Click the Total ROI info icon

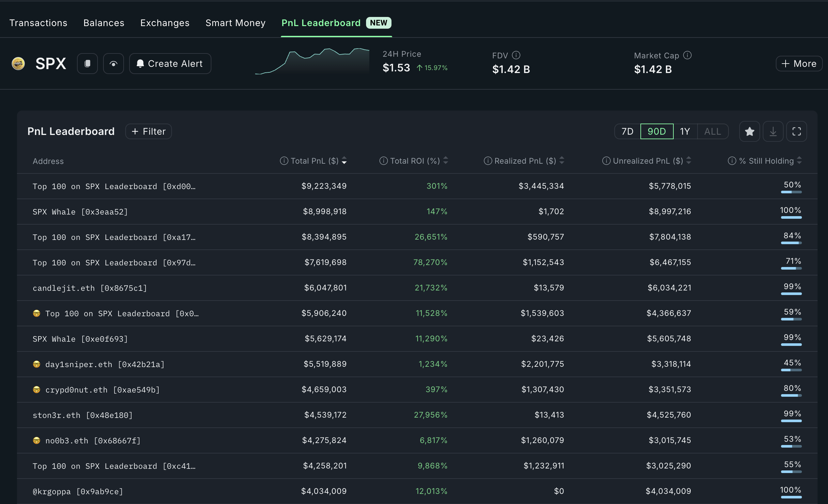click(x=383, y=161)
